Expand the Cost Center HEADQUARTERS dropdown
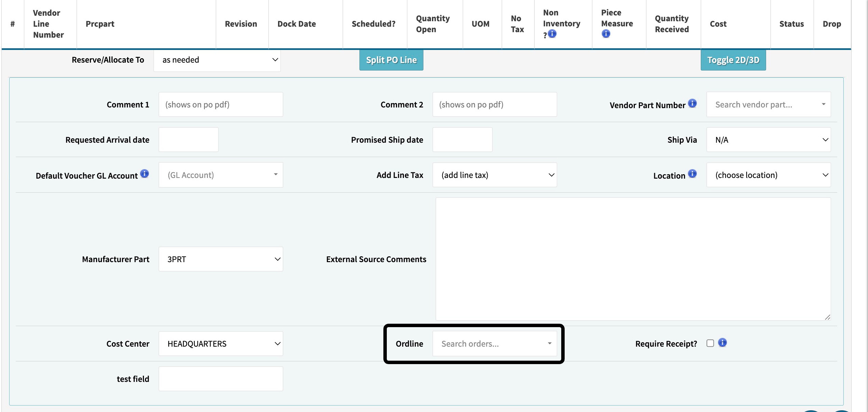Screen dimensions: 868x412 [x=221, y=344]
